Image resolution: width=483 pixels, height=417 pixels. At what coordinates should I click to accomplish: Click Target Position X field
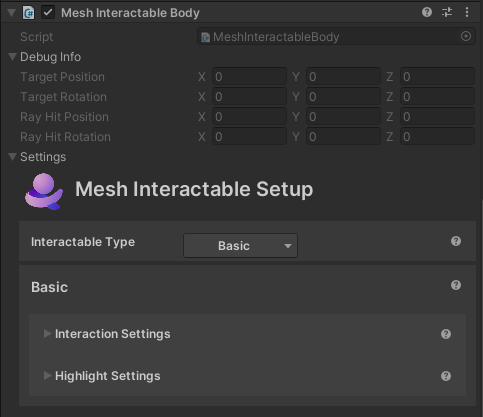pos(249,77)
